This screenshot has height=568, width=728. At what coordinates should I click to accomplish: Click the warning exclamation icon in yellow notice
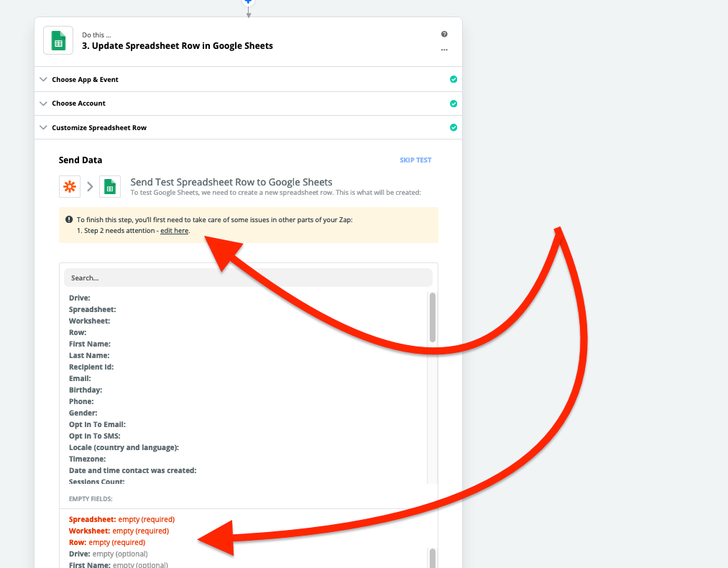coord(69,219)
